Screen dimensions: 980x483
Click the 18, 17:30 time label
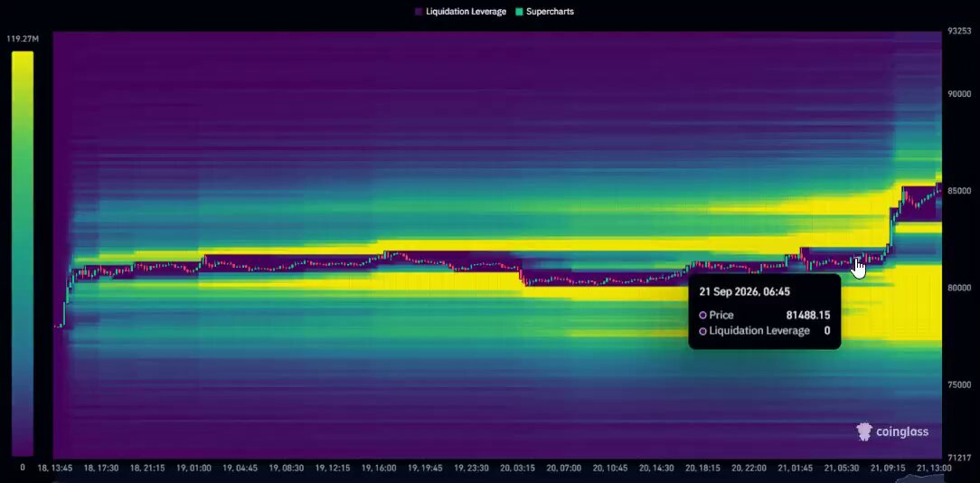101,468
